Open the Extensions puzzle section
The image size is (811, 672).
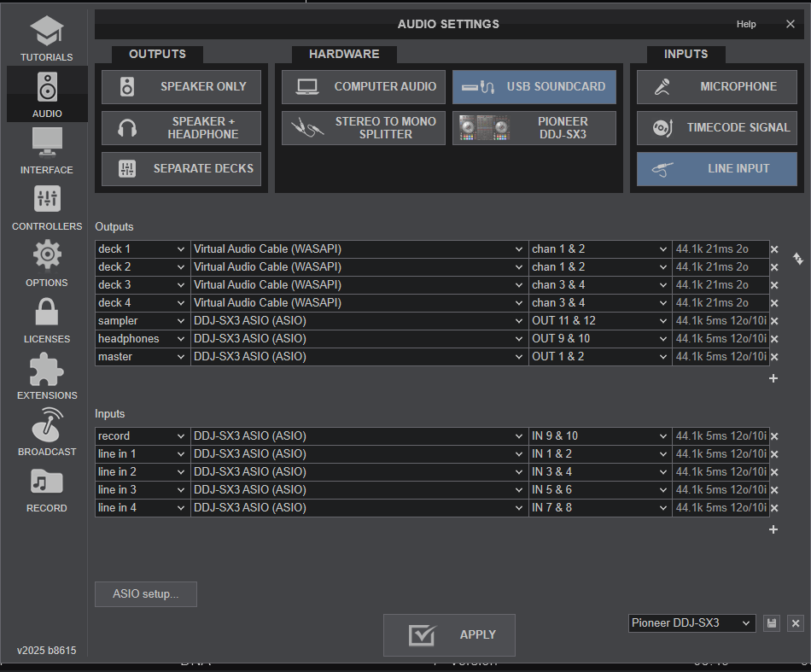tap(47, 376)
